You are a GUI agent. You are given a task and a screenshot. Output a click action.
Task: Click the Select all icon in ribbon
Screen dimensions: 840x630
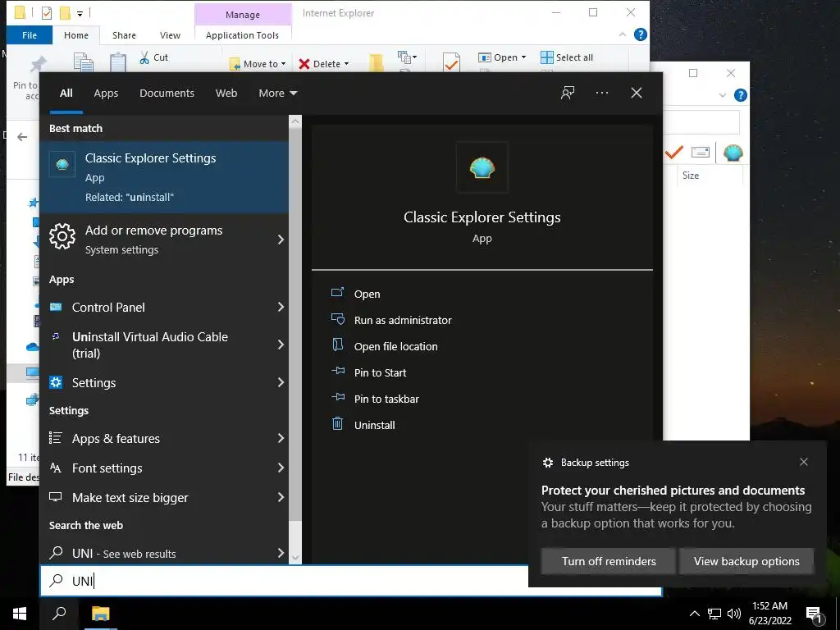pyautogui.click(x=546, y=57)
